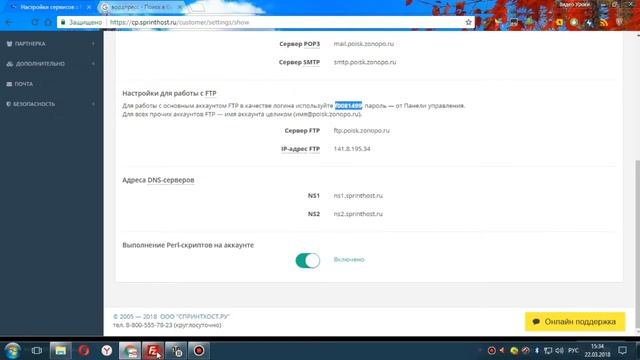Viewport: 640px width, 360px height.
Task: Click the browser back arrow
Action: pos(9,22)
